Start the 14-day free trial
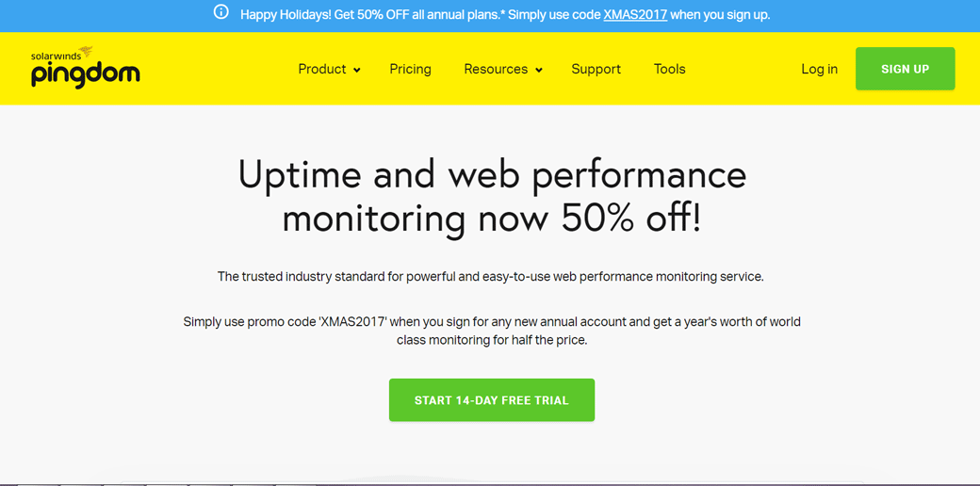 (x=492, y=400)
